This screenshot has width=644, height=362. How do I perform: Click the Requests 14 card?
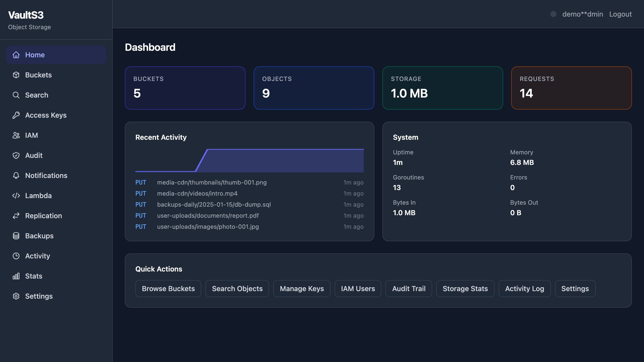(x=572, y=88)
